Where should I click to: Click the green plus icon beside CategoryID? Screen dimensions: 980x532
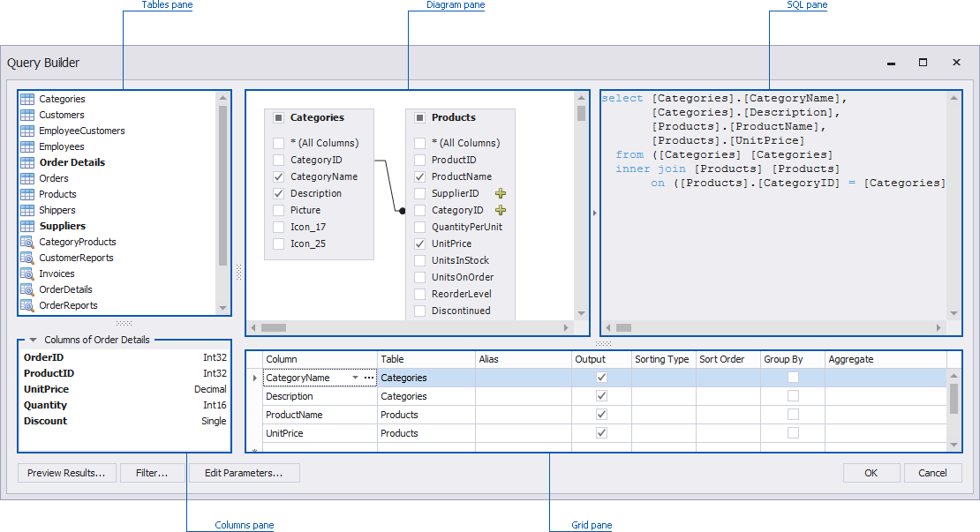point(501,210)
